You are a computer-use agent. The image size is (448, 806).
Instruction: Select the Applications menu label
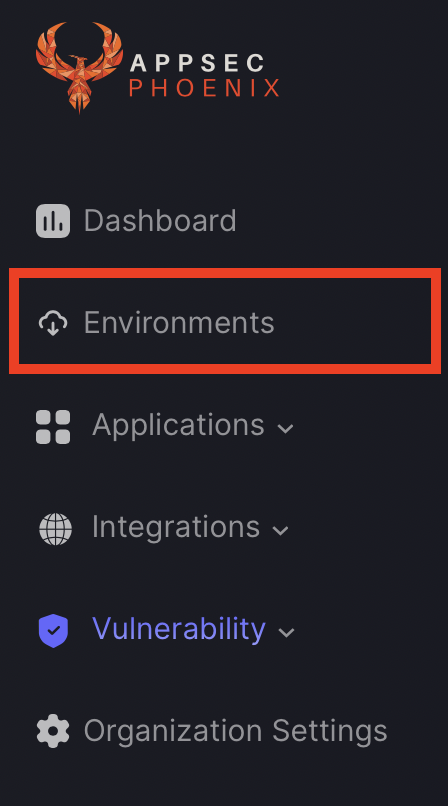pyautogui.click(x=178, y=425)
